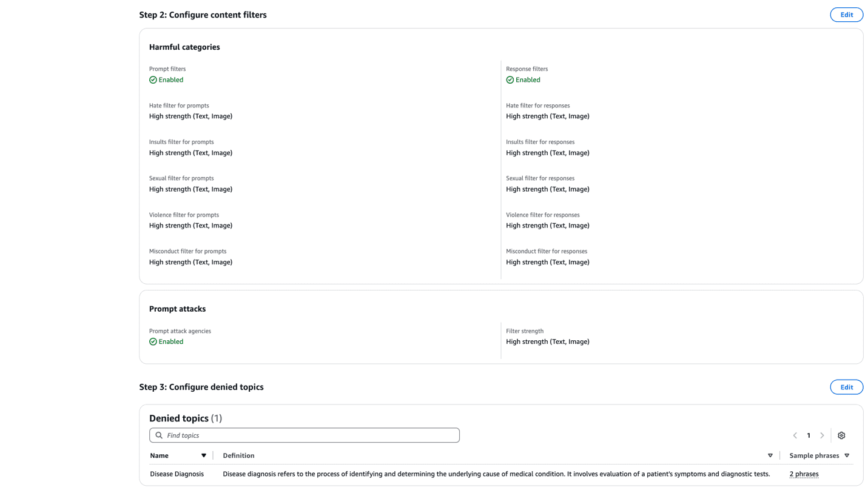Open the 2 phrases link
The image size is (868, 490).
pyautogui.click(x=804, y=474)
